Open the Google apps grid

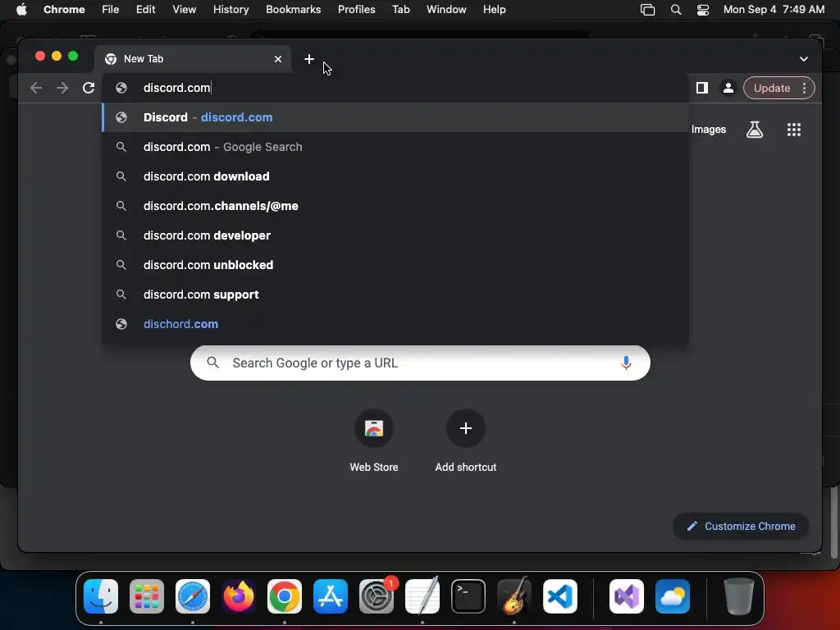[x=794, y=130]
